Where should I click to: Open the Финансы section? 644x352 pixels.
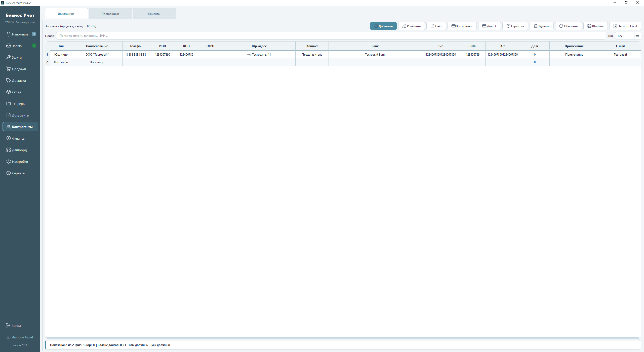click(20, 138)
